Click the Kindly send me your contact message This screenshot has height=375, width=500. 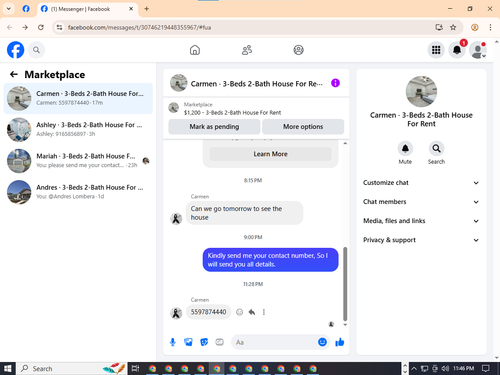click(x=270, y=260)
